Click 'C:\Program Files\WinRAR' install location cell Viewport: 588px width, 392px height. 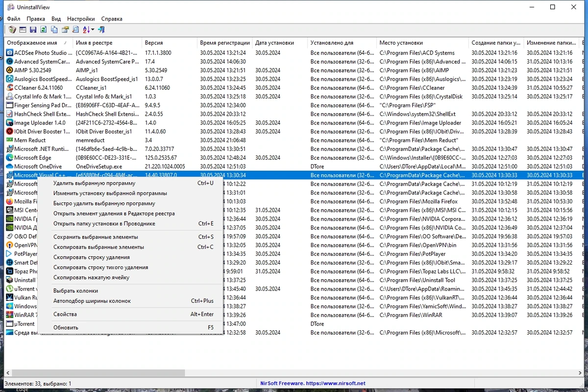click(423, 315)
